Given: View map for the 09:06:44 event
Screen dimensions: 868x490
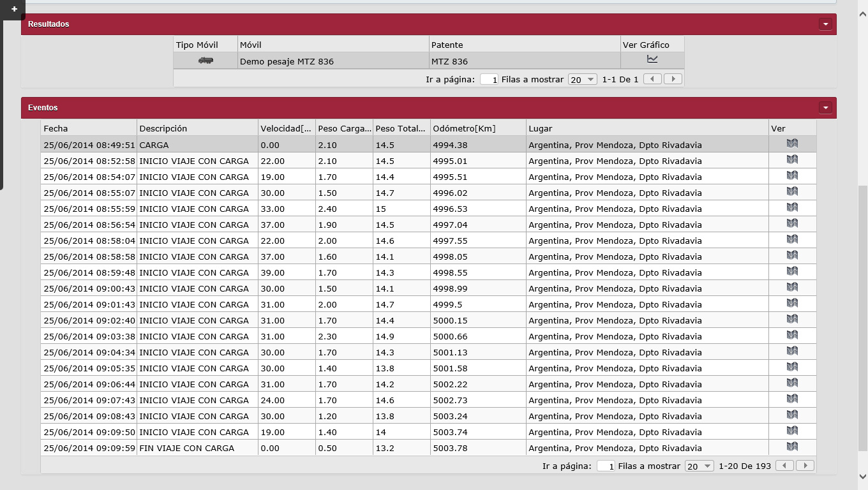Looking at the screenshot, I should (793, 383).
